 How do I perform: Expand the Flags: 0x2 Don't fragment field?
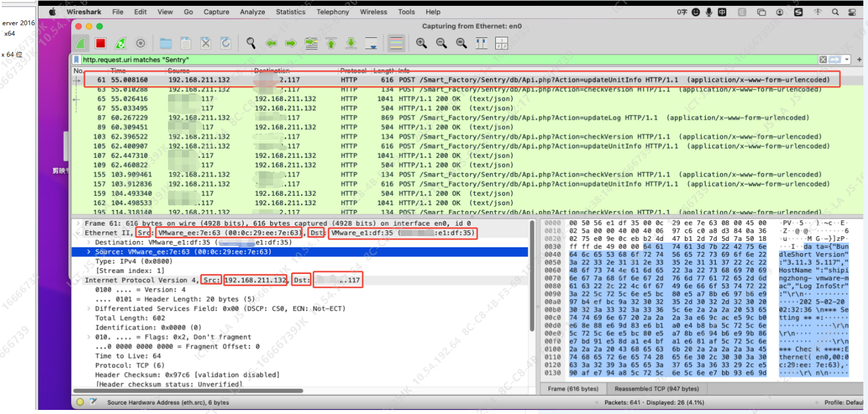click(89, 337)
